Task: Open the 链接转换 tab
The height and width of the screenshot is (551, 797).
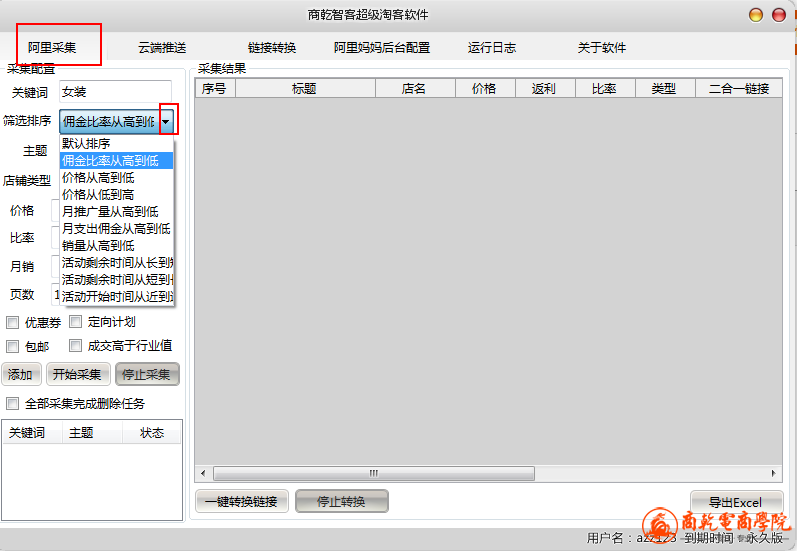Action: click(x=272, y=48)
